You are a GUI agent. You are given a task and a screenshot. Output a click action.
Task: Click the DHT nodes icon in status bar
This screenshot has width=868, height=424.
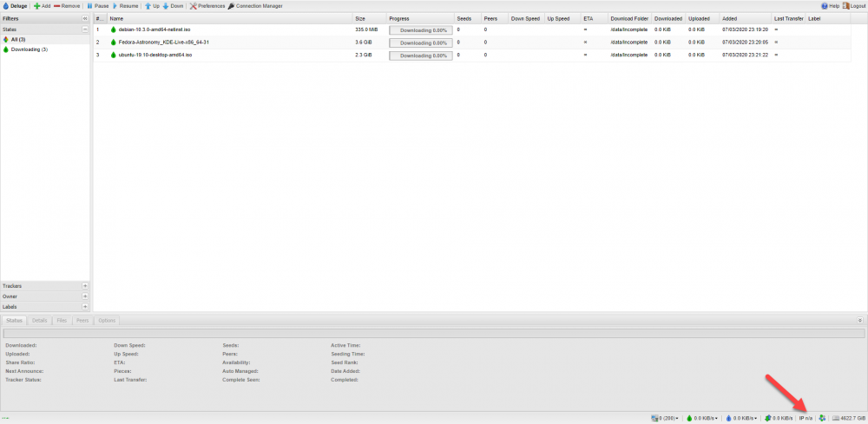pyautogui.click(x=823, y=418)
